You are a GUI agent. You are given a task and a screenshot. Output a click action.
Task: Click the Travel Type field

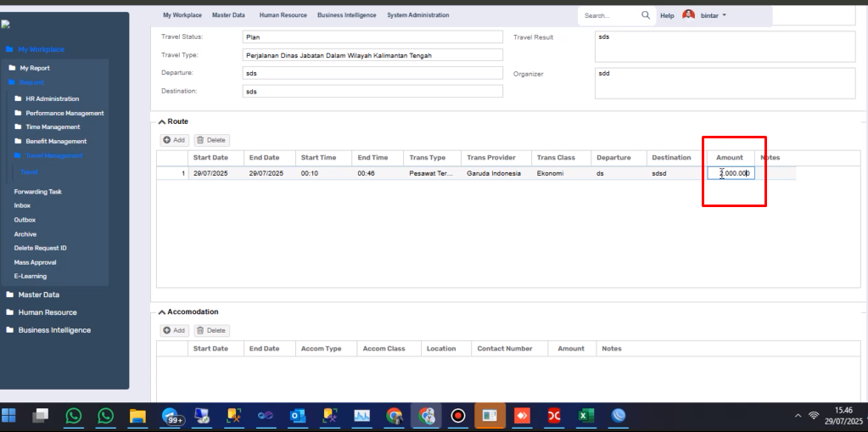[372, 55]
